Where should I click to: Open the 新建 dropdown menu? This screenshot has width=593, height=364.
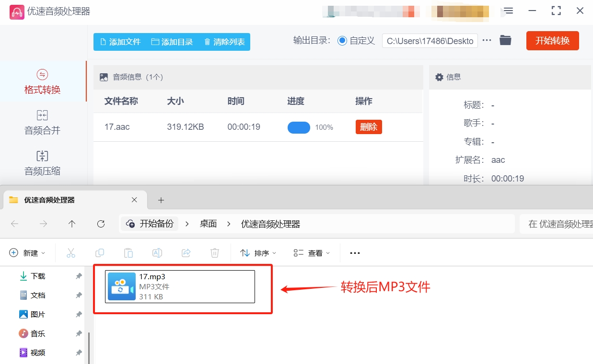pyautogui.click(x=27, y=253)
